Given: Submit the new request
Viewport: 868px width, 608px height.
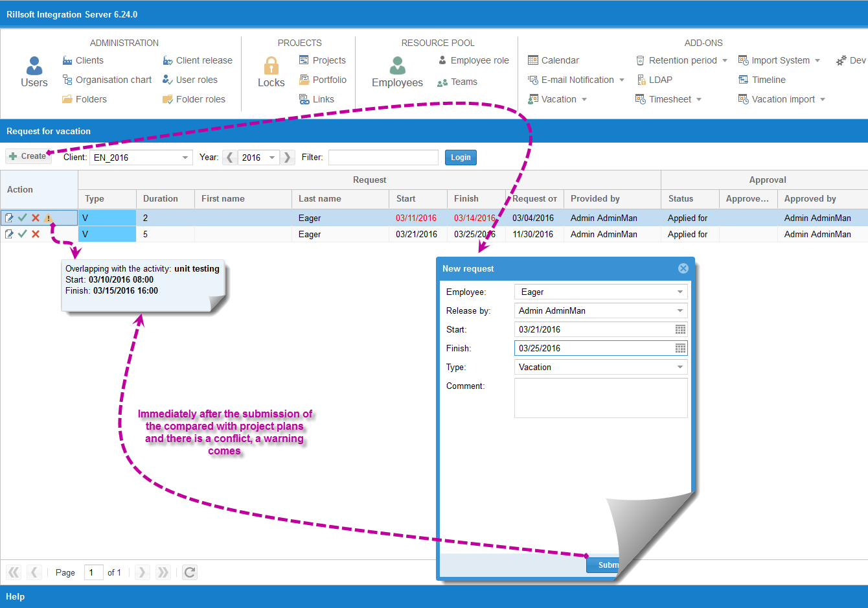Looking at the screenshot, I should pyautogui.click(x=603, y=565).
